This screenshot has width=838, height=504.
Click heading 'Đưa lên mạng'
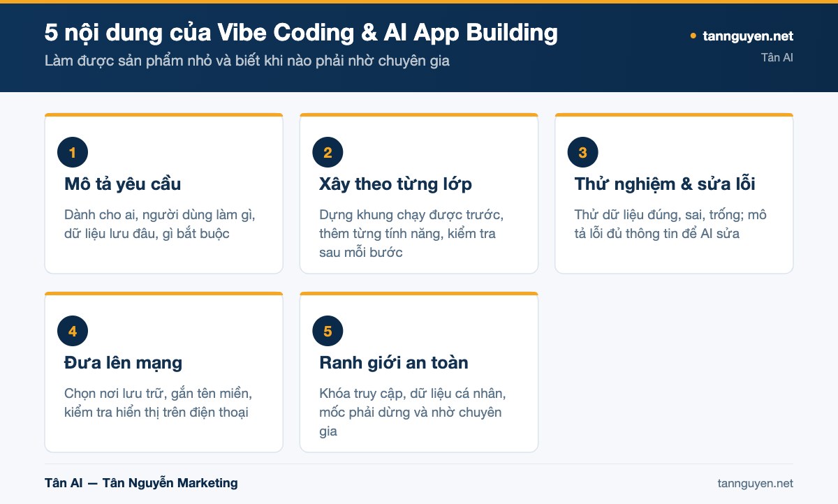123,363
